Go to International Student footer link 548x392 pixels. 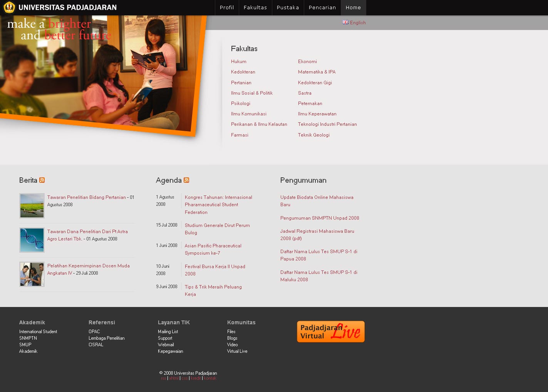pyautogui.click(x=38, y=332)
